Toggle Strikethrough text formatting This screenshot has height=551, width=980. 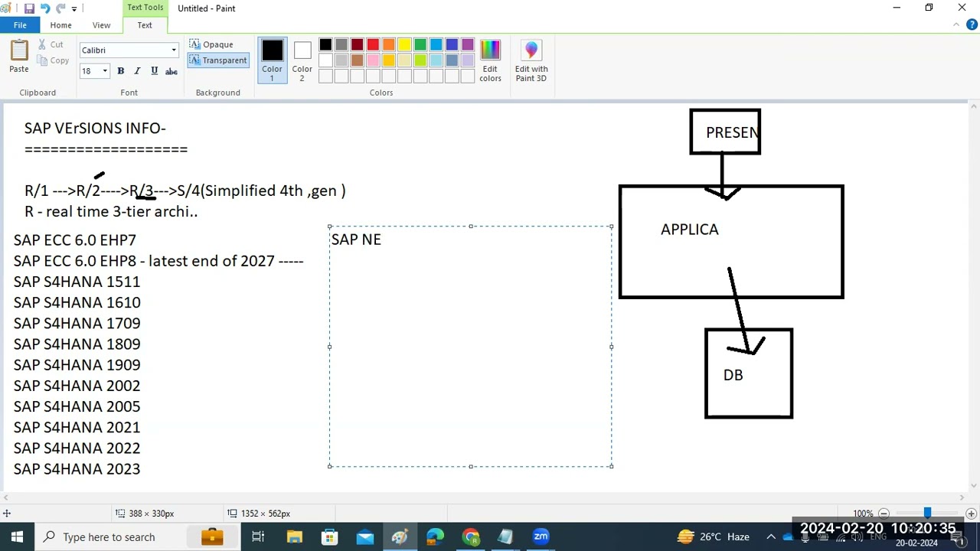171,71
